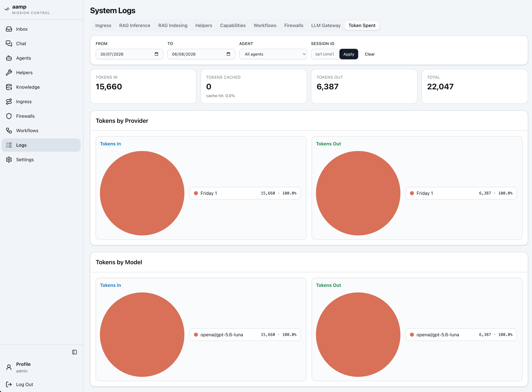Image resolution: width=532 pixels, height=392 pixels.
Task: Click the Profile user icon
Action: point(9,367)
